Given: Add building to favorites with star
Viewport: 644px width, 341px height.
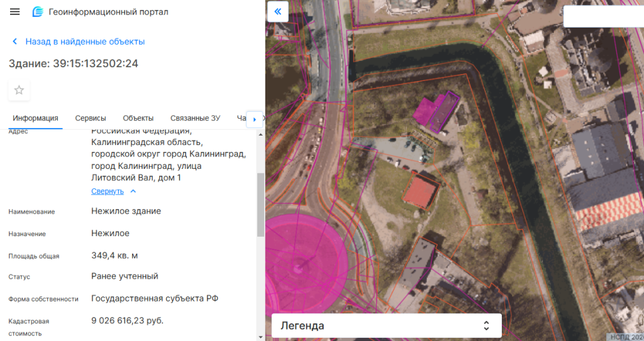Looking at the screenshot, I should coord(19,90).
